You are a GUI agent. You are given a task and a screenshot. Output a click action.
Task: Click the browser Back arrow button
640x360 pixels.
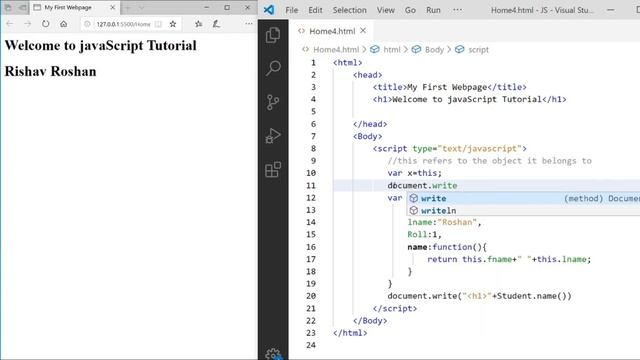tap(10, 24)
